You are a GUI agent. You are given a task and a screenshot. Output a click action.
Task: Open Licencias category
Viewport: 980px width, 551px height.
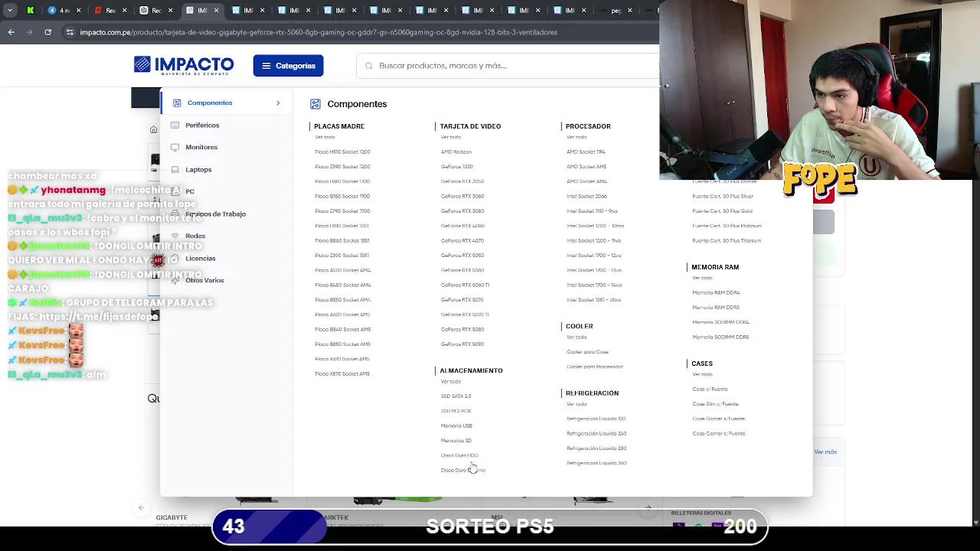201,258
